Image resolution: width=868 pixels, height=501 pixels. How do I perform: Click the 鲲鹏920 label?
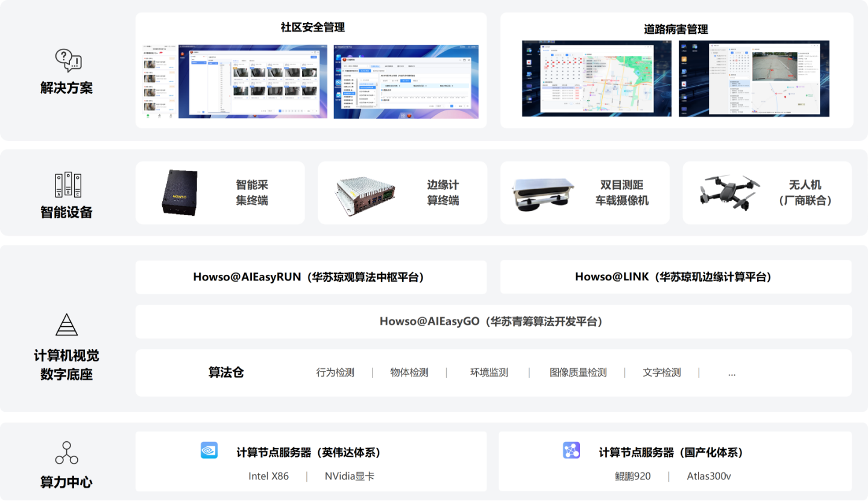pos(633,476)
